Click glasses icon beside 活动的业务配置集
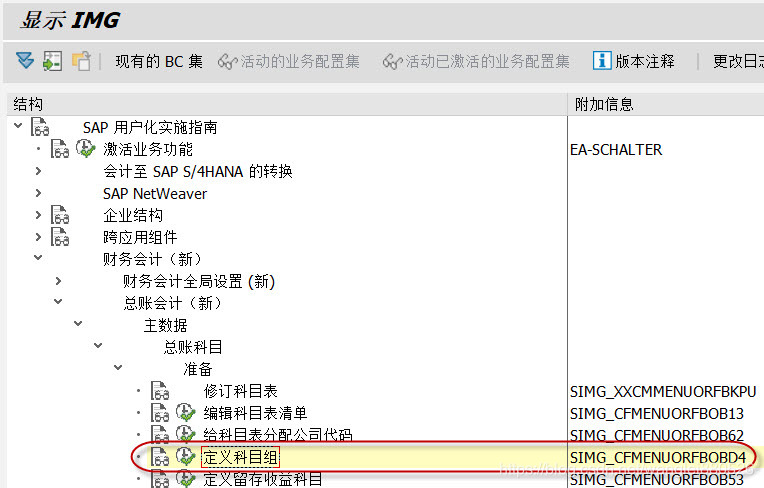 pyautogui.click(x=228, y=62)
